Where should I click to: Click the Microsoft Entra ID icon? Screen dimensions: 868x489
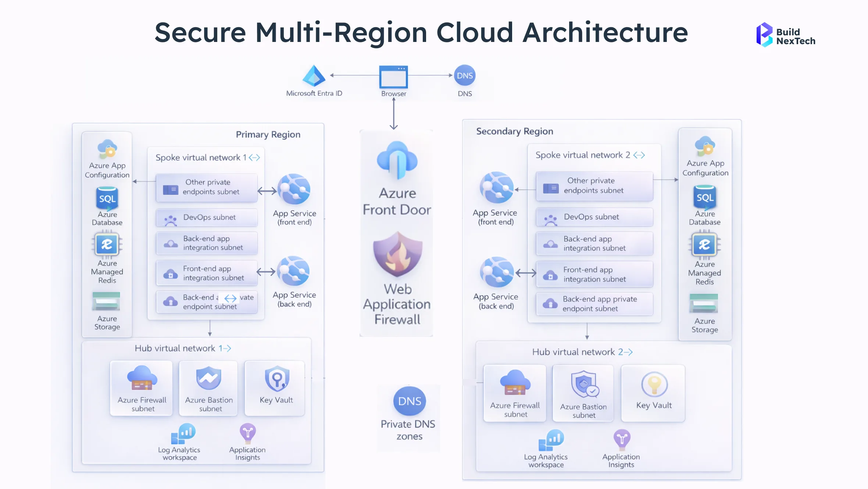click(x=314, y=76)
